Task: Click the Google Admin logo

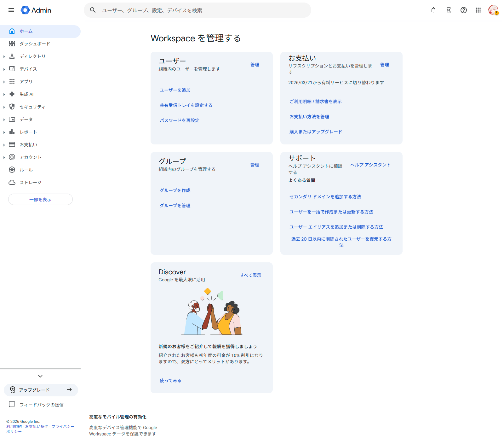Action: pyautogui.click(x=36, y=10)
